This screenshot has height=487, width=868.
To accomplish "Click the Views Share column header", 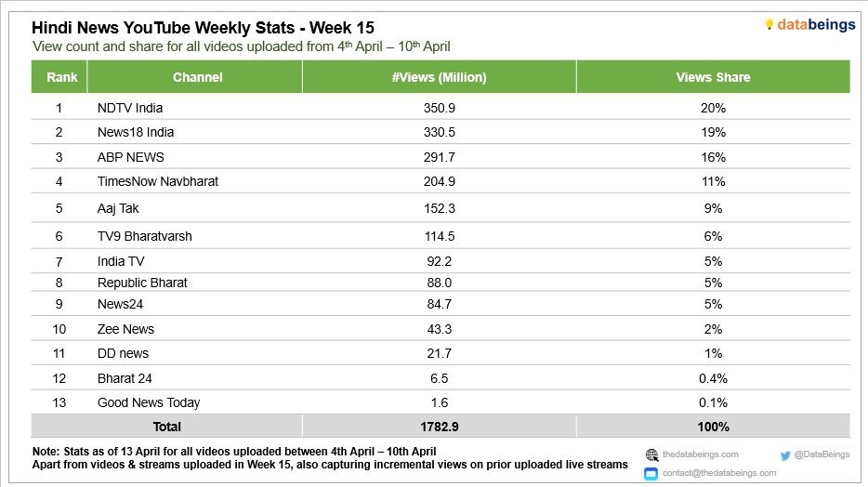I will [x=713, y=77].
